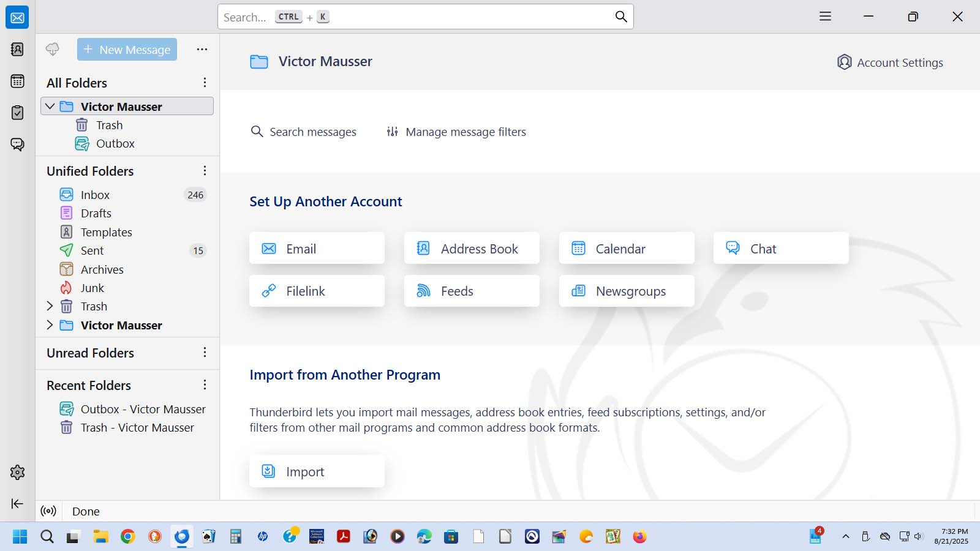This screenshot has width=980, height=551.
Task: Open Recent Folders options menu
Action: [x=205, y=385]
